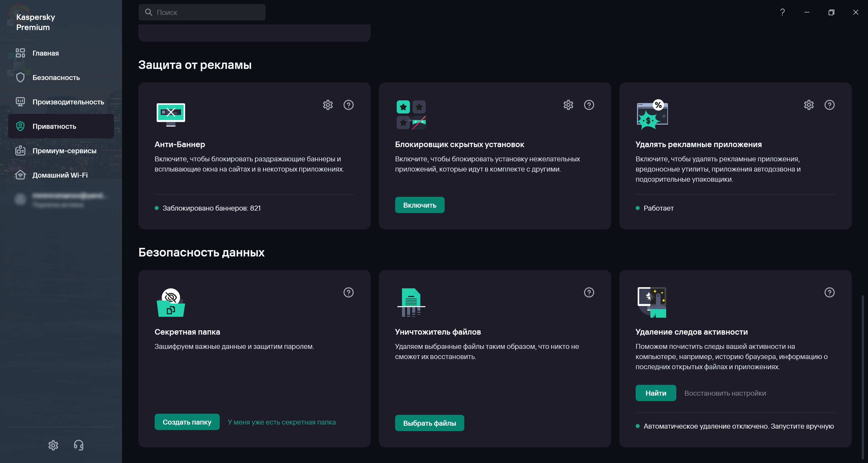Click link У меня уже есть секретная папка
This screenshot has height=463, width=868.
(282, 422)
